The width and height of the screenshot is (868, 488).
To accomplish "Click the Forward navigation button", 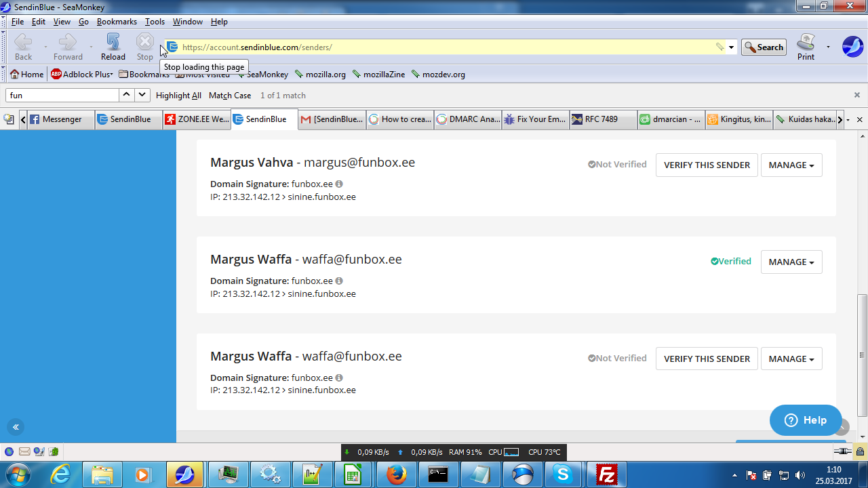I will tap(68, 47).
